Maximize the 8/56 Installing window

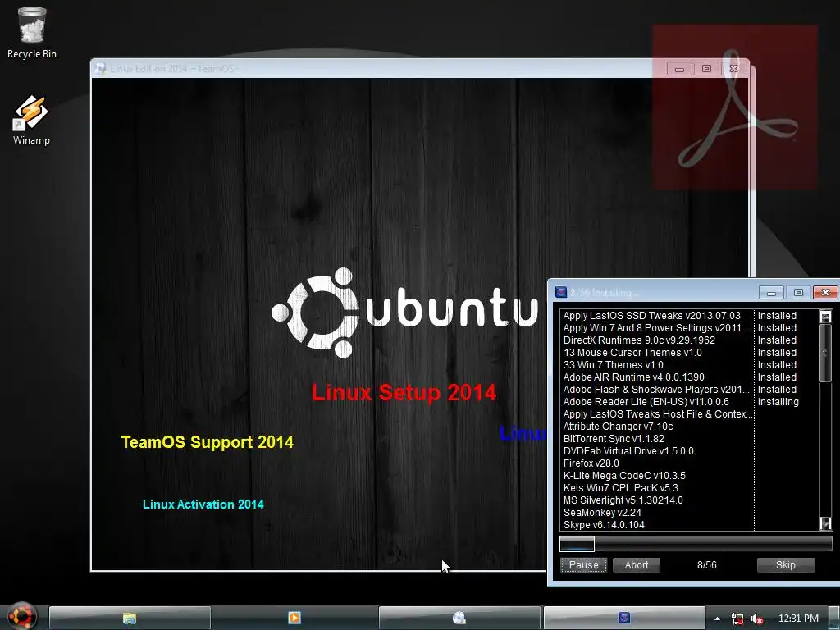[x=798, y=293]
